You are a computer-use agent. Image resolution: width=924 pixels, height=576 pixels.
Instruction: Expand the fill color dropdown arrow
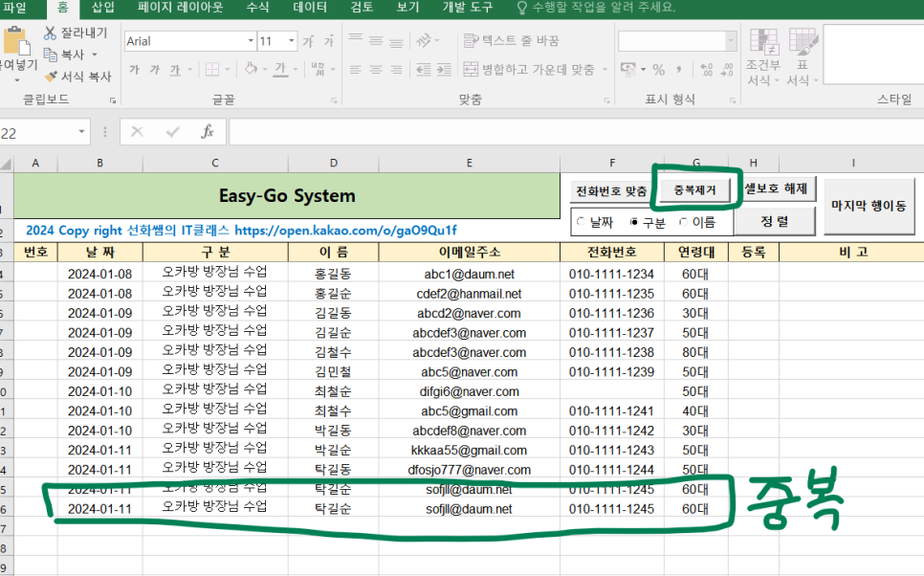[265, 70]
